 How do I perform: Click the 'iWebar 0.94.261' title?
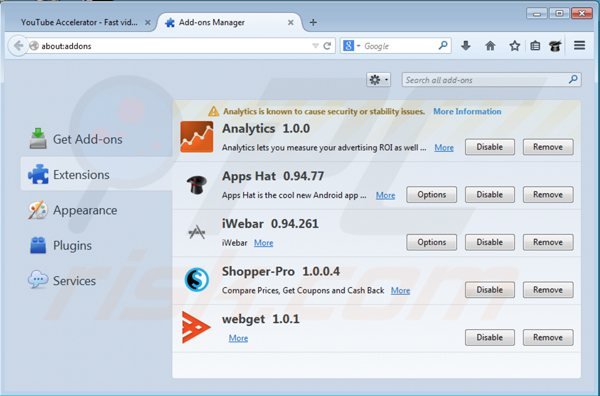(x=270, y=223)
